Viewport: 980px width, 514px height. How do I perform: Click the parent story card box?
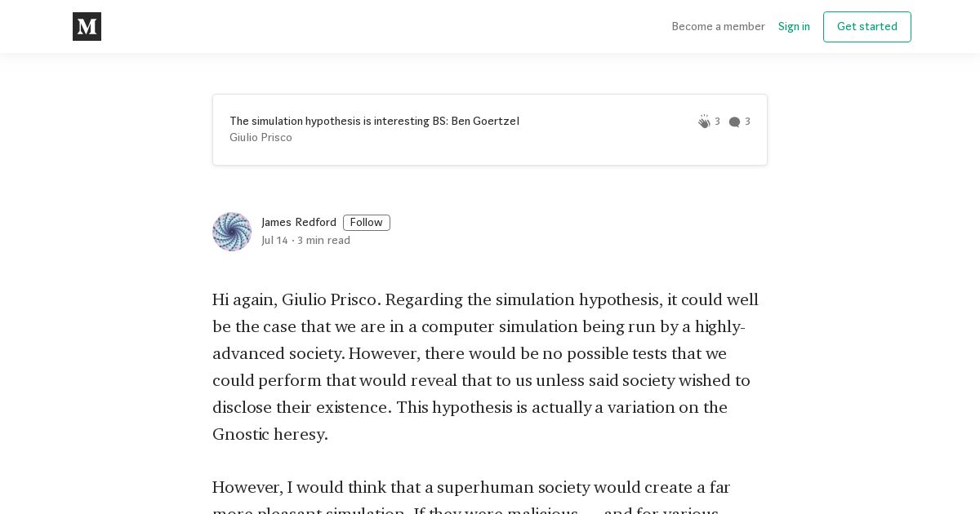click(x=490, y=130)
